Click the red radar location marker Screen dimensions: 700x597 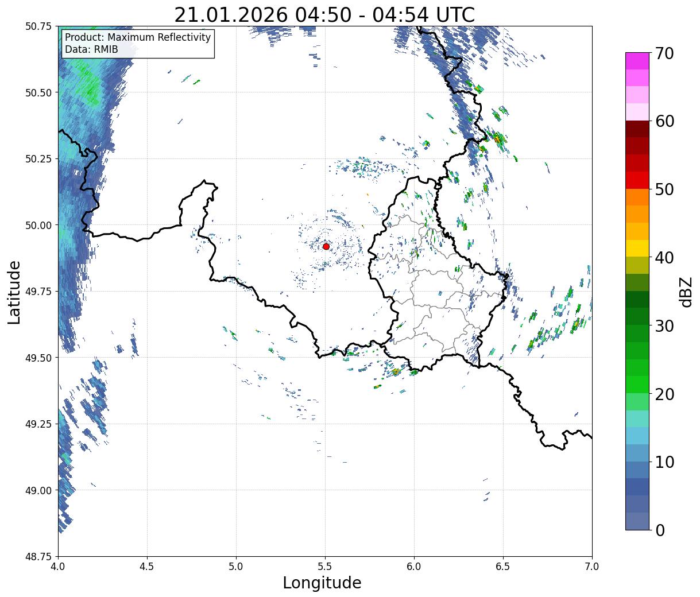point(326,246)
